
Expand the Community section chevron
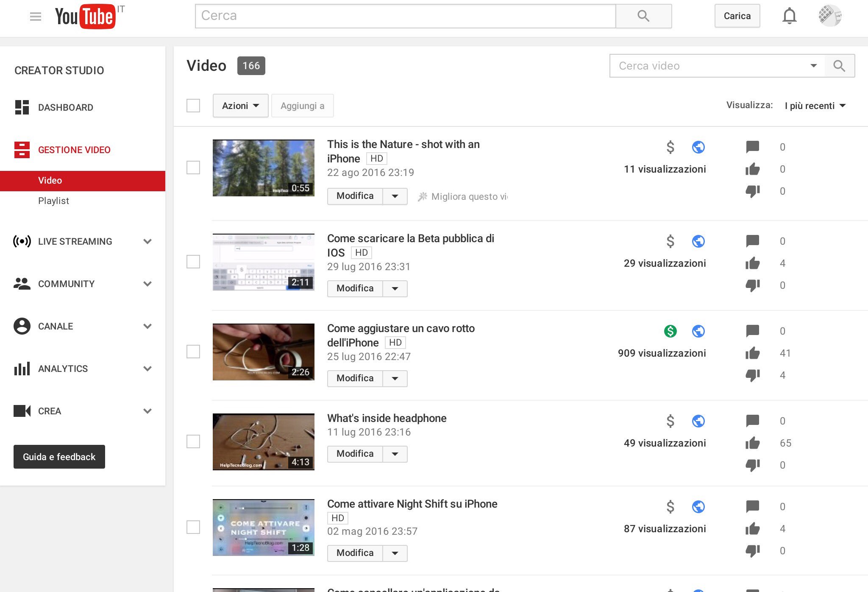(147, 284)
